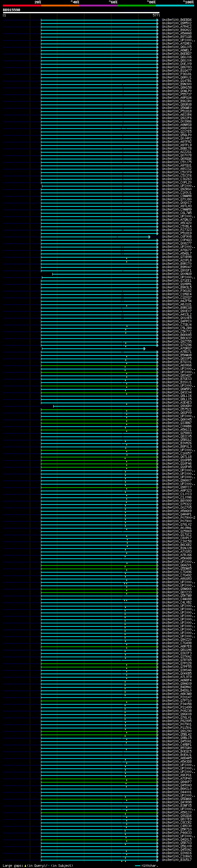Click label UniRef100_C1MQC4
The height and width of the screenshot is (868, 197).
coord(177,294)
